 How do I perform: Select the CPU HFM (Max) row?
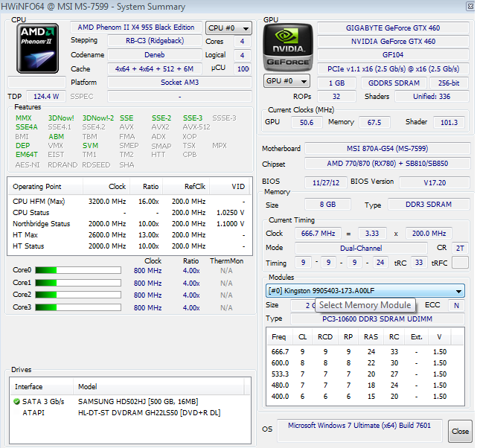[x=129, y=202]
